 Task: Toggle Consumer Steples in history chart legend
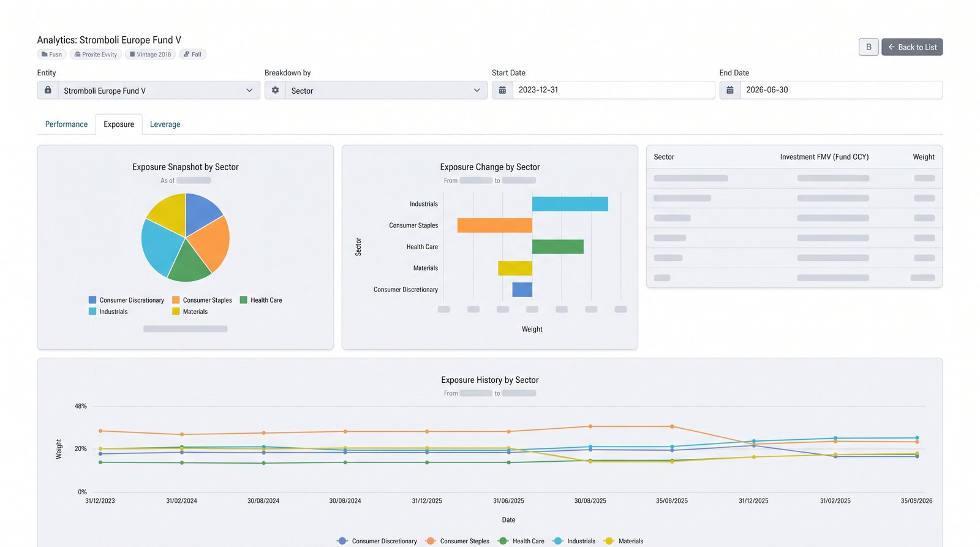458,541
